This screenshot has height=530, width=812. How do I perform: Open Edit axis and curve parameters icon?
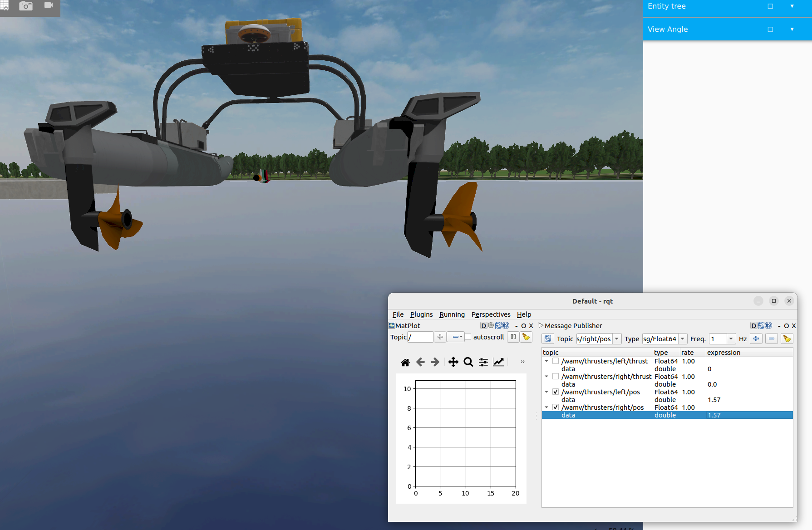pyautogui.click(x=498, y=362)
